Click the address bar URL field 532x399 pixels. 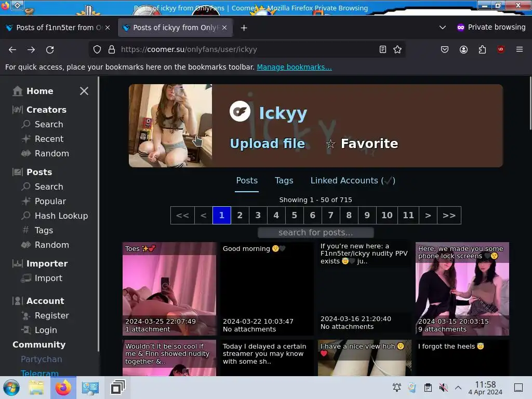point(248,49)
